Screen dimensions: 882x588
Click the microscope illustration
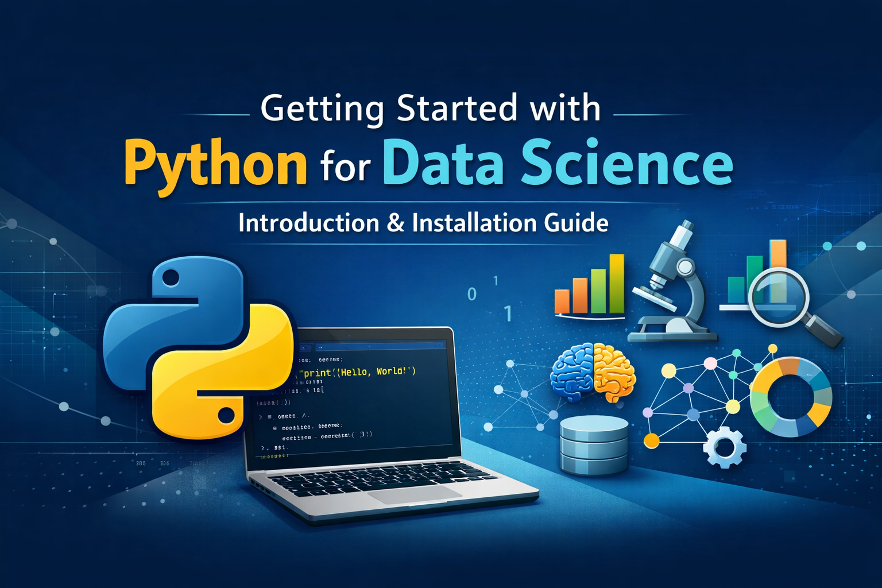[672, 281]
